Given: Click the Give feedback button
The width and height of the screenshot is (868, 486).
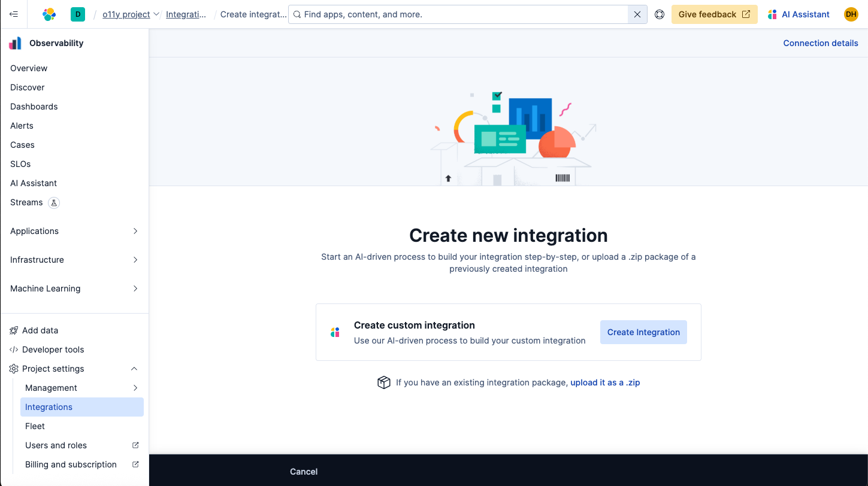Looking at the screenshot, I should [x=714, y=14].
